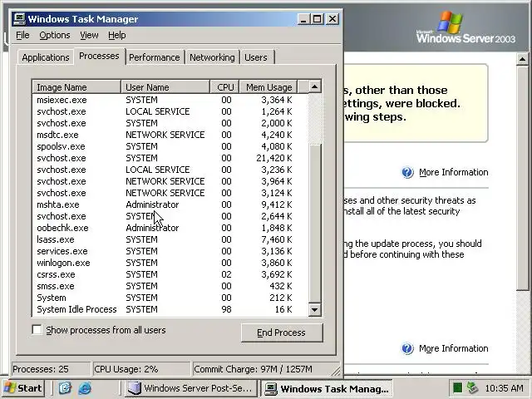
Task: Select the System process row
Action: click(170, 298)
